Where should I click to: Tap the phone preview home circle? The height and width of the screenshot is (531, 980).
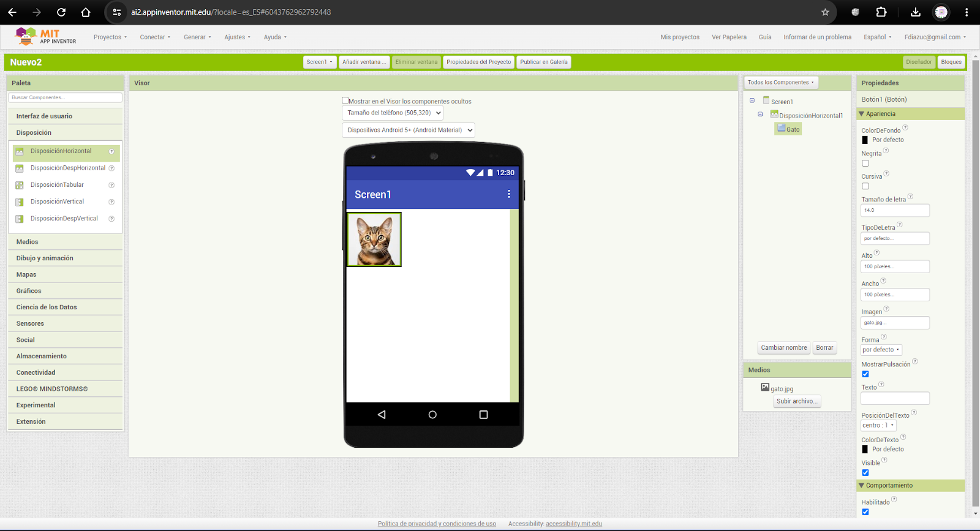coord(432,415)
